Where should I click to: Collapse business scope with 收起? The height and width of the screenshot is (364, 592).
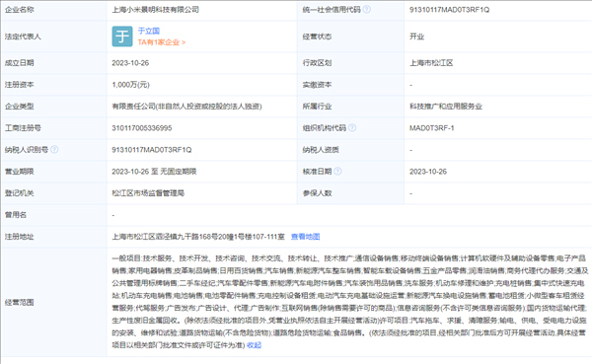pyautogui.click(x=255, y=345)
